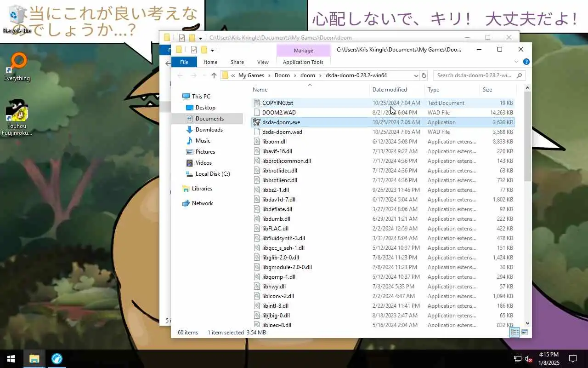Screen dimensions: 588x368
Task: Open the View ribbon tab
Action: 263,62
